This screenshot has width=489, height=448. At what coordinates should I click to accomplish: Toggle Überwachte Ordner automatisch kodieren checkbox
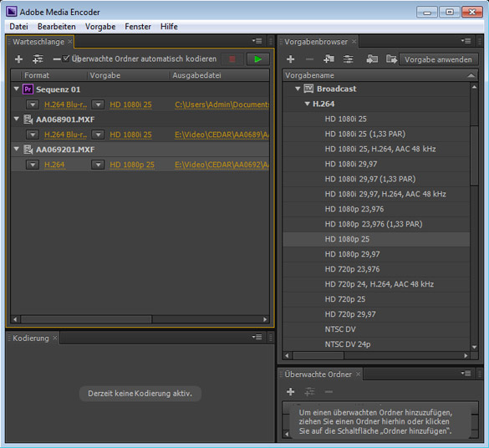click(x=66, y=59)
